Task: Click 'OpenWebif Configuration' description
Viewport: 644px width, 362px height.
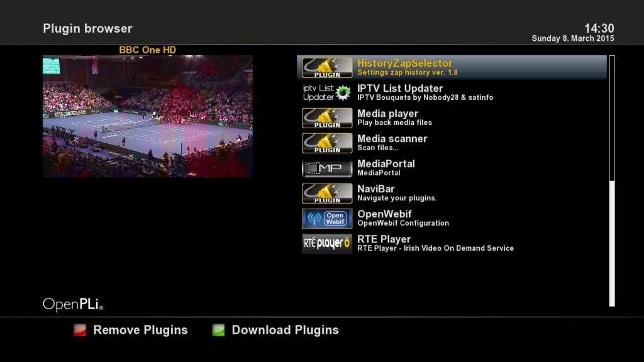Action: coord(403,223)
